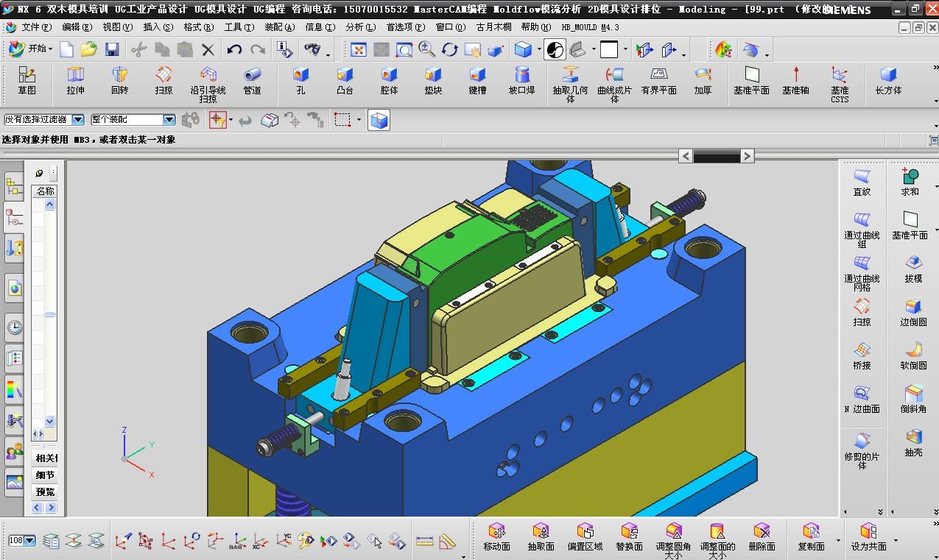Expand the selection filter dropdown (没有选择过滤器)

[x=77, y=119]
